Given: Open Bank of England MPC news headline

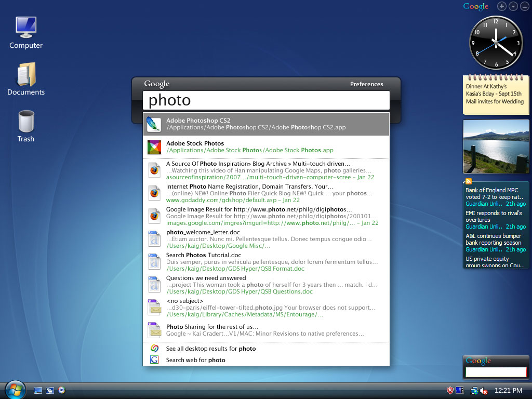Looking at the screenshot, I should 496,193.
